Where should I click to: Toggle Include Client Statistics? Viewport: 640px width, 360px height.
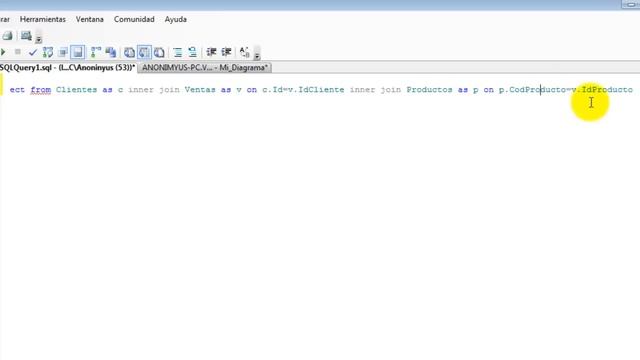click(x=111, y=52)
